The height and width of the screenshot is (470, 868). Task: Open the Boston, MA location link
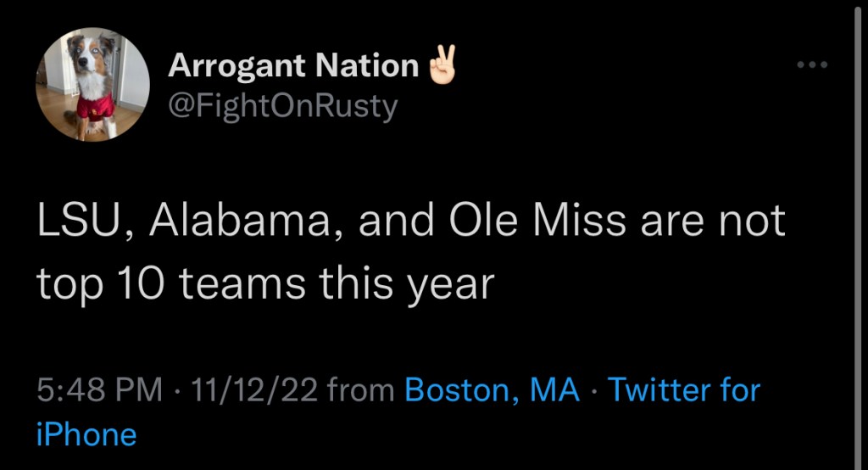pos(492,390)
